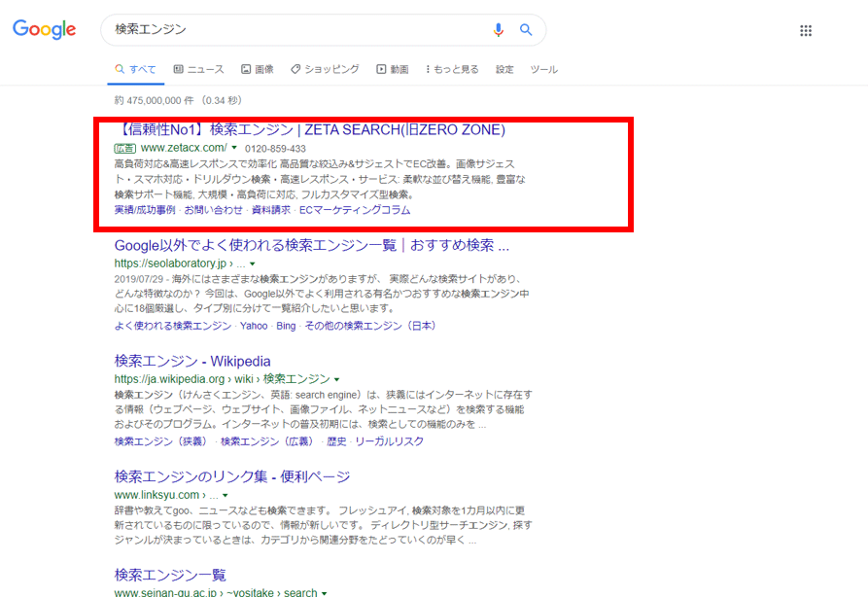Click the microphone voice search icon

click(x=499, y=30)
